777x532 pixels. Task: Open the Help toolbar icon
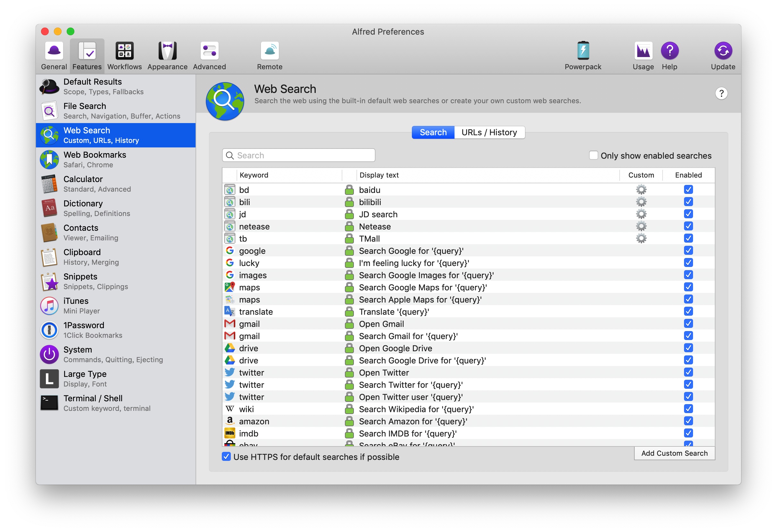pyautogui.click(x=669, y=56)
